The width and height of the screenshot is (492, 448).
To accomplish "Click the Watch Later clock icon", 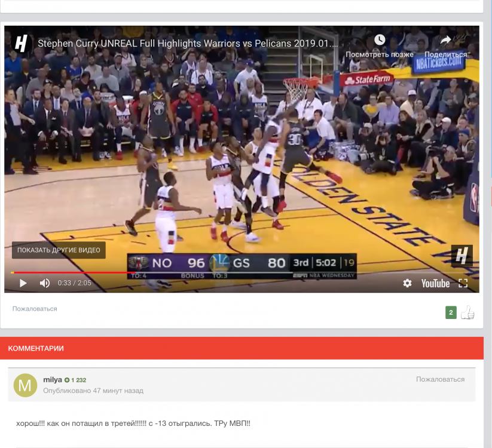I will 380,40.
